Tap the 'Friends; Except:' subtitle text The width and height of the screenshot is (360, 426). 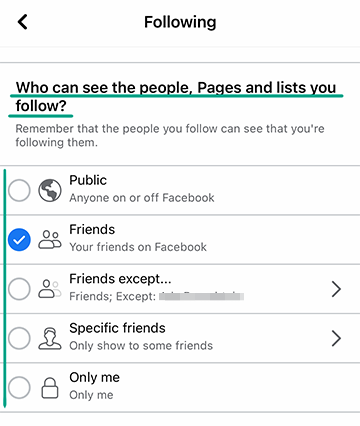tap(112, 296)
